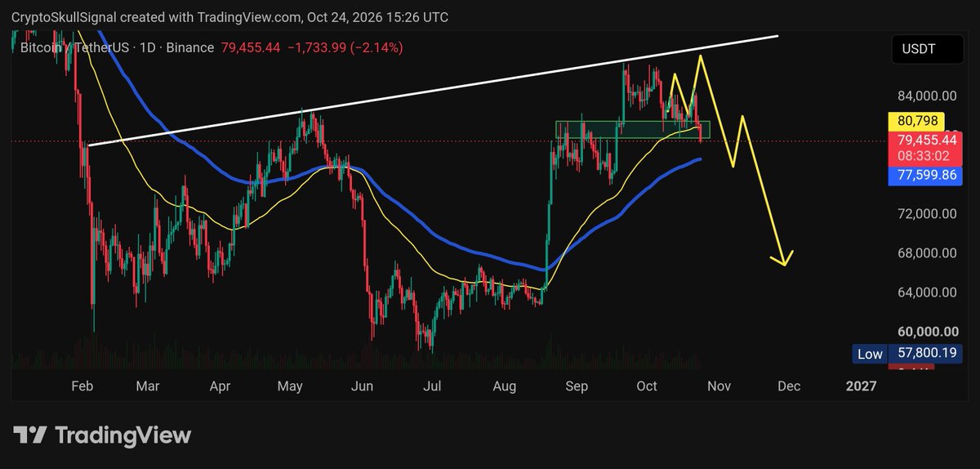Screen dimensions: 980x469
Task: Click 2027 on the time axis
Action: coord(861,386)
